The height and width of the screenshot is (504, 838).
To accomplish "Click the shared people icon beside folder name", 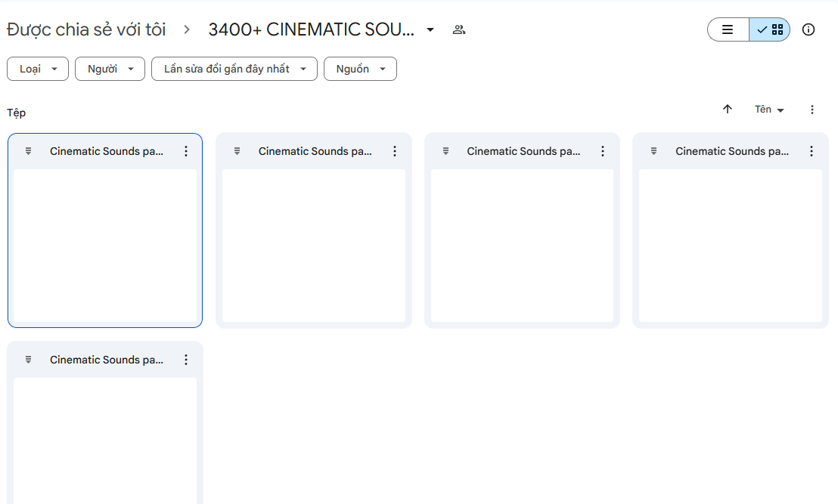I will pos(458,30).
